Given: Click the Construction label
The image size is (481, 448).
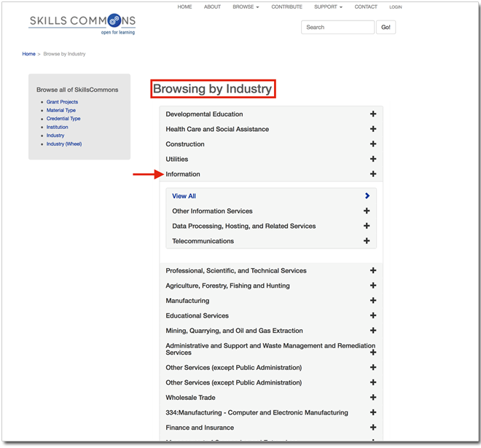Looking at the screenshot, I should (185, 144).
